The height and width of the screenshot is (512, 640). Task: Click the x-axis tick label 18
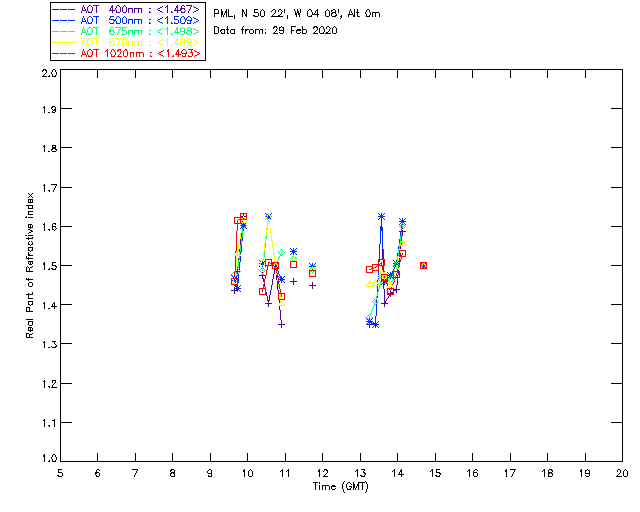547,473
